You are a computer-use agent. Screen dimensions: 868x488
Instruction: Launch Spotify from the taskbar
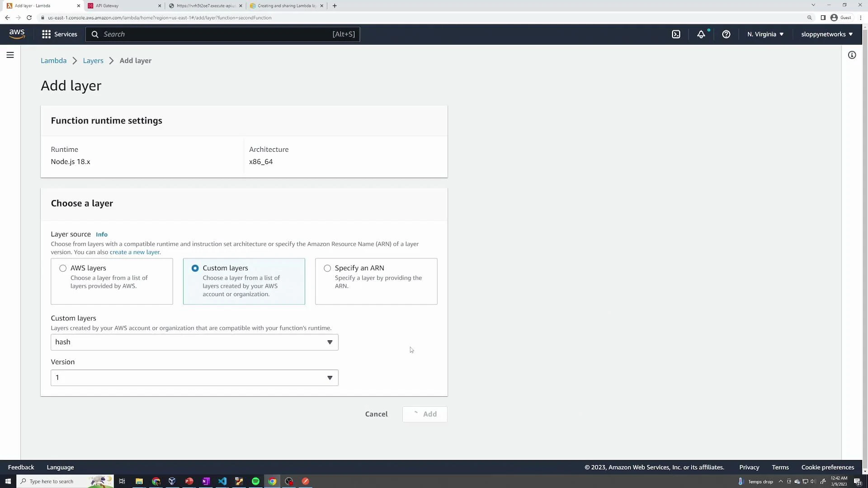tap(255, 481)
